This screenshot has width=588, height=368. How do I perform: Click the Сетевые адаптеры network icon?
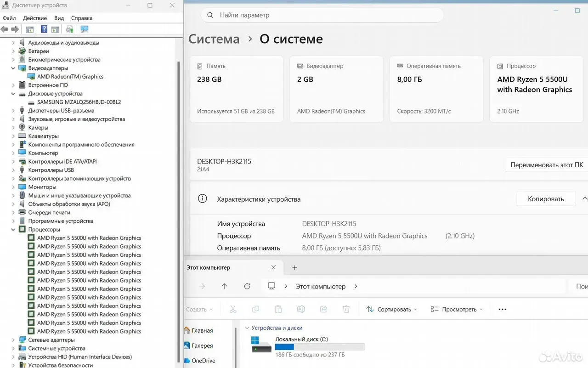pos(22,340)
